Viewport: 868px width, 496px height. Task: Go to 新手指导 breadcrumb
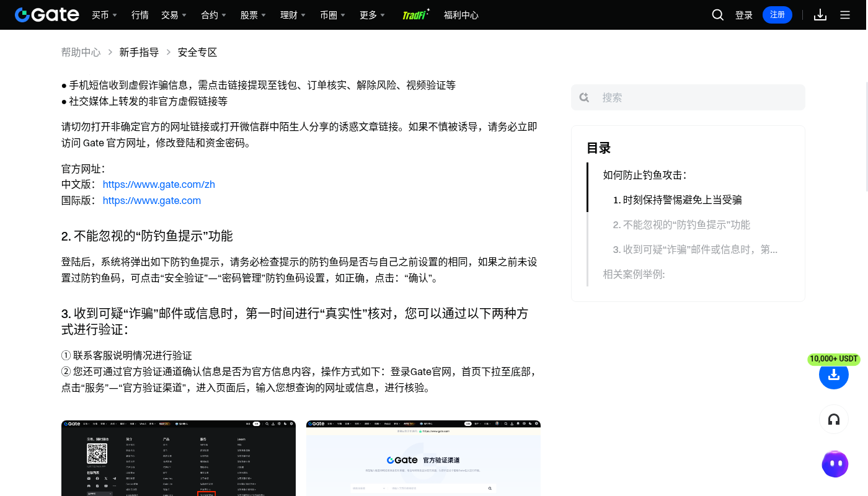(x=139, y=52)
